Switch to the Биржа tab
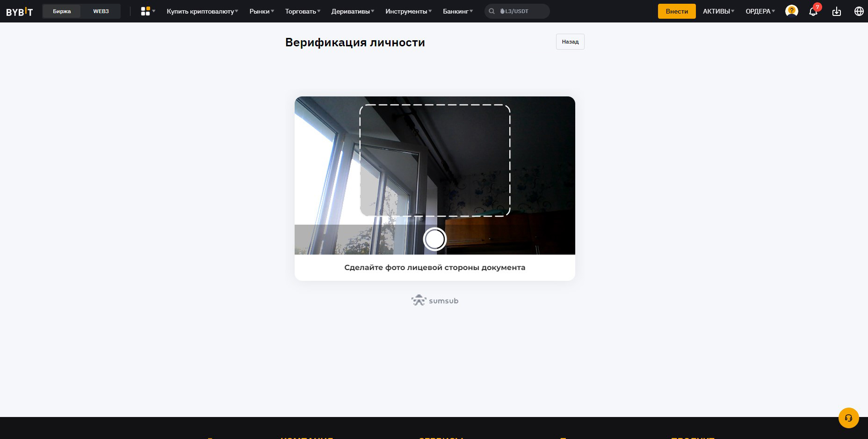The image size is (868, 439). (x=62, y=11)
